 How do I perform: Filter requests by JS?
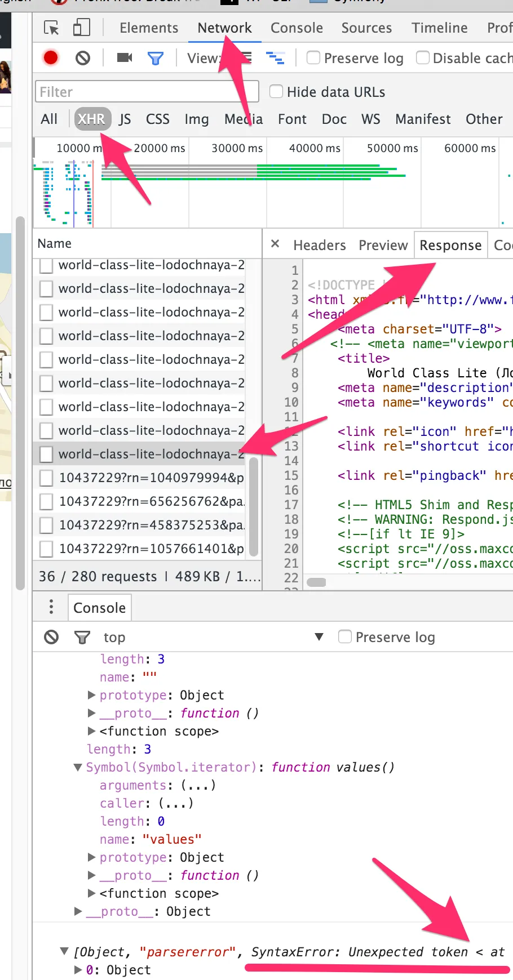(x=125, y=119)
